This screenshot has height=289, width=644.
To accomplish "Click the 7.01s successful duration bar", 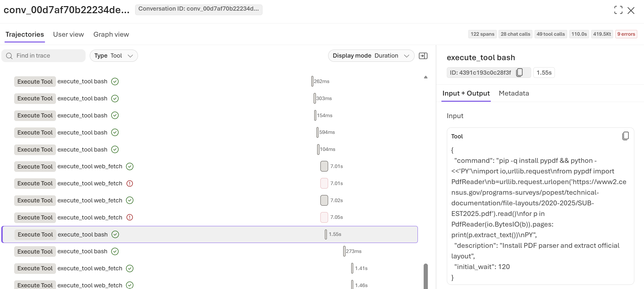I will pos(324,166).
